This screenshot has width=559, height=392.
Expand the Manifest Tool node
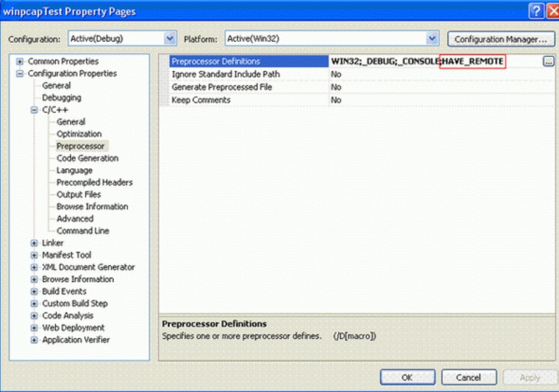point(34,255)
